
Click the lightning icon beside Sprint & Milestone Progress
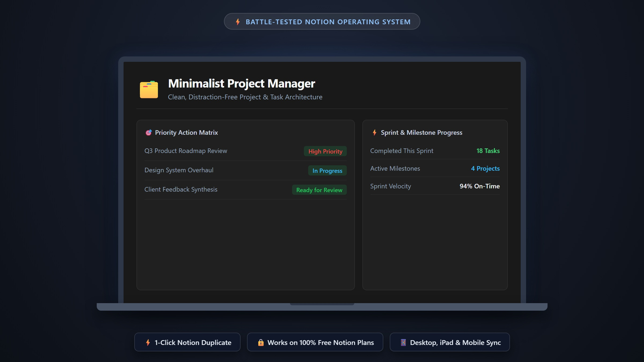(375, 132)
